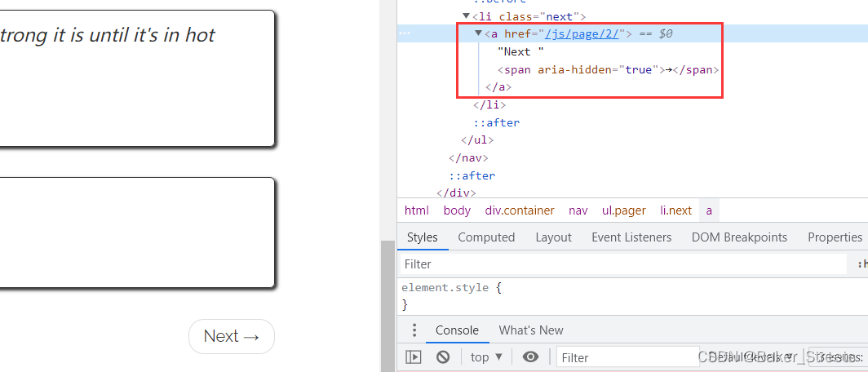Select the closing </nav> tag line
Viewport: 868px width, 372px height.
[x=468, y=157]
